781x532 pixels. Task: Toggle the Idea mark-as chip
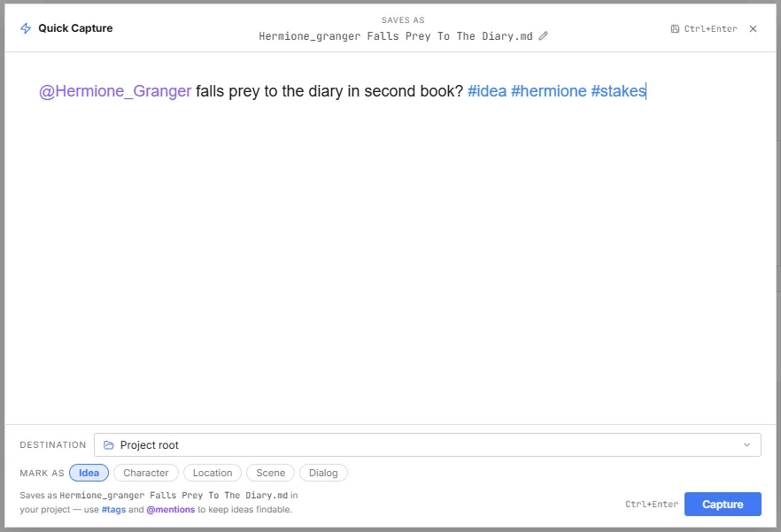pyautogui.click(x=89, y=473)
